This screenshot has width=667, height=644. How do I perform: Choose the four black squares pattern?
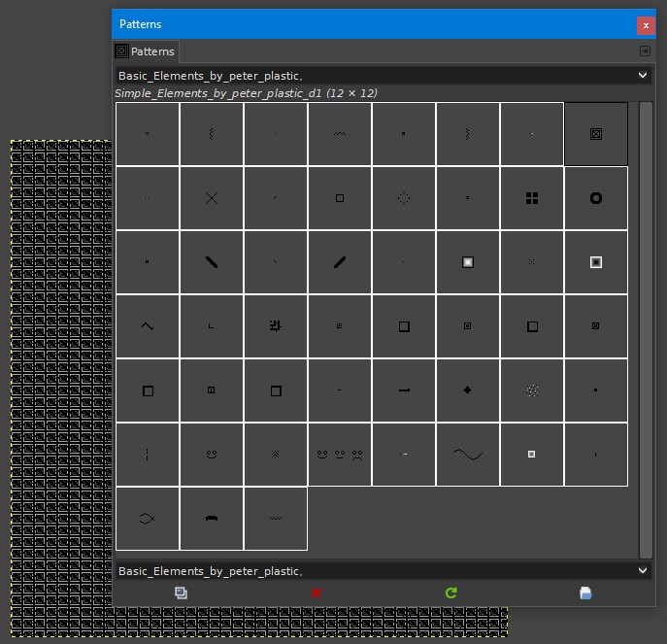pyautogui.click(x=532, y=198)
